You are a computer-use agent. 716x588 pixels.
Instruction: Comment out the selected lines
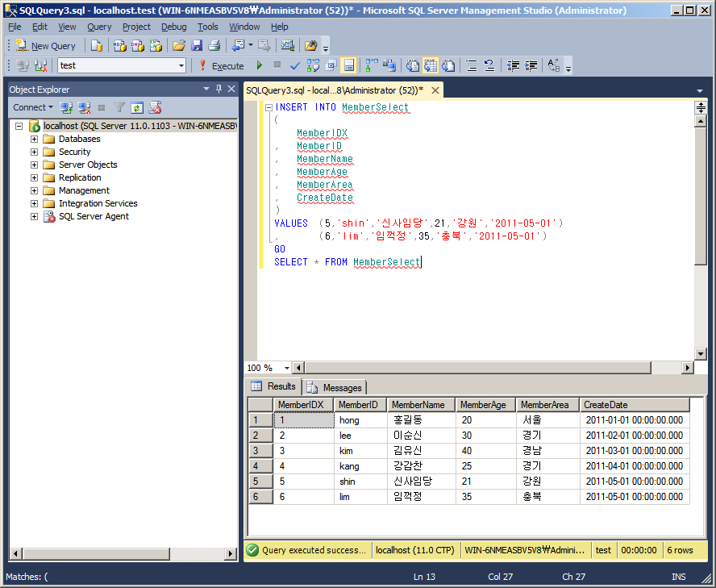click(472, 66)
